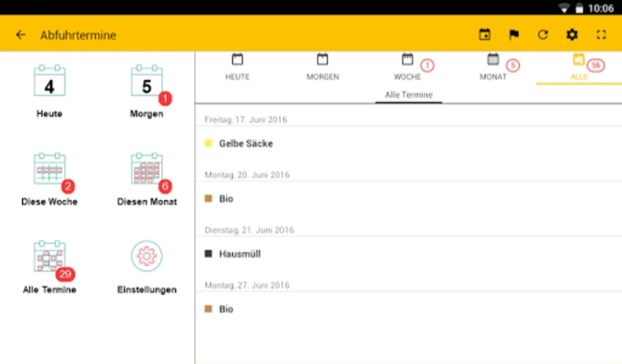
Task: Tap the flag icon in the toolbar
Action: [x=514, y=35]
